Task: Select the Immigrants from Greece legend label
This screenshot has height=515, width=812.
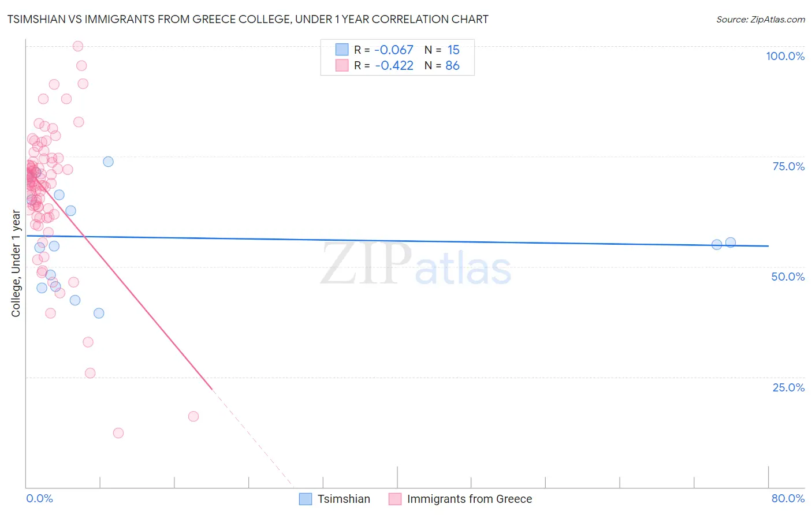Action: [470, 499]
